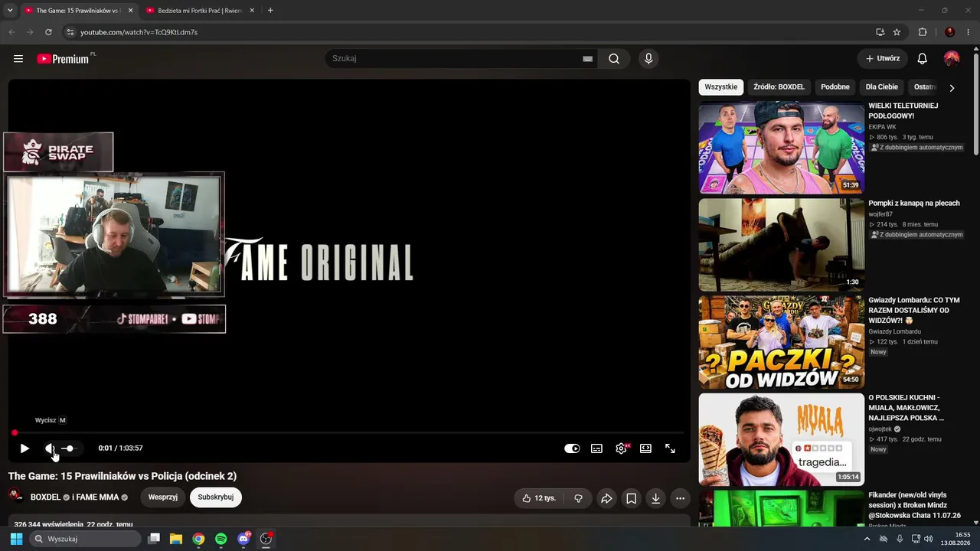Go back in browser history
Viewport: 980px width, 551px height.
pos(11,32)
